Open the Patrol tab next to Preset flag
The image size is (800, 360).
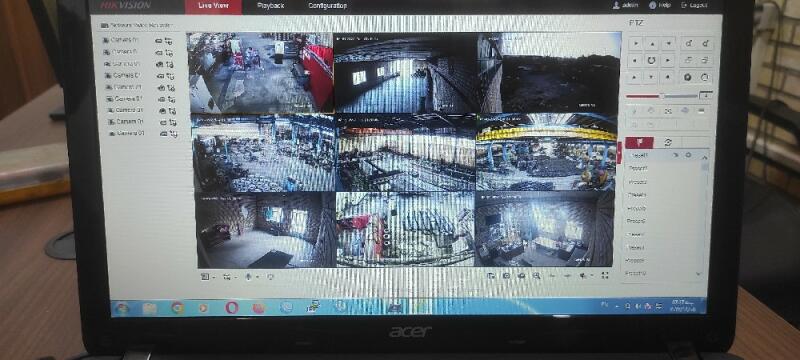tap(667, 143)
